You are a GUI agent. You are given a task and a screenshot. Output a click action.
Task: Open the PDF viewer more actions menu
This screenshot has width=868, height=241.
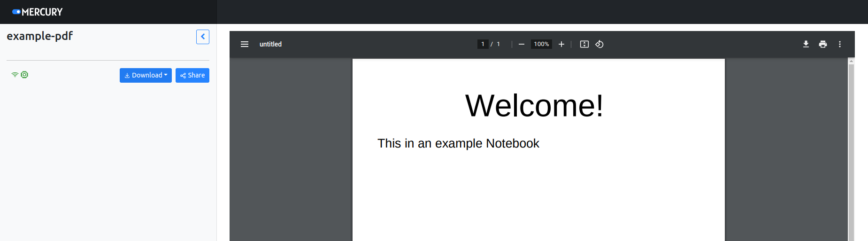click(x=840, y=44)
